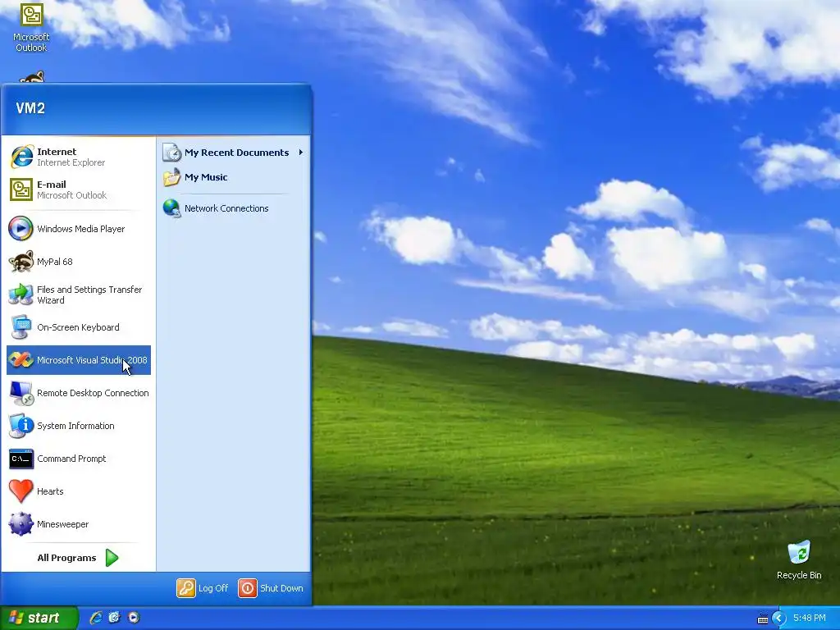Click the 5:48 PM taskbar clock
This screenshot has width=840, height=630.
click(x=810, y=619)
